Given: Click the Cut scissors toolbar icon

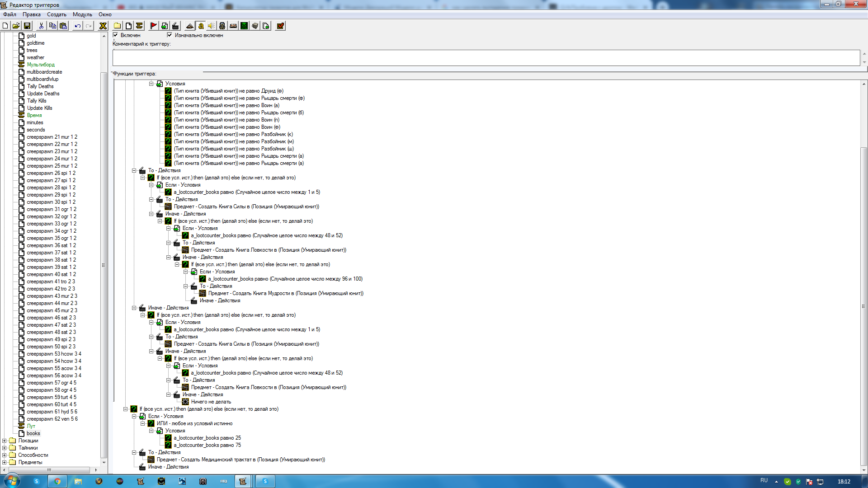Looking at the screenshot, I should [41, 26].
